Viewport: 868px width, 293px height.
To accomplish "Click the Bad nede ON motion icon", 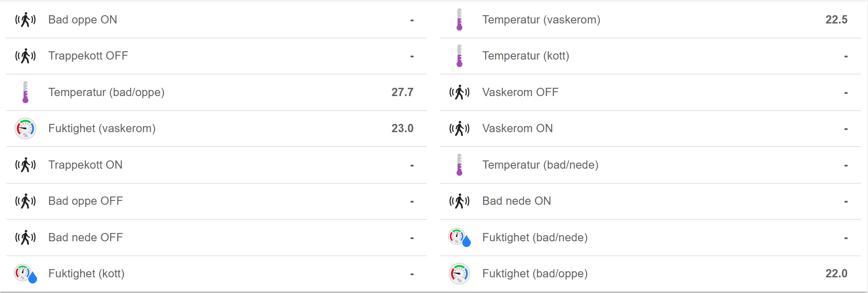I will [x=459, y=201].
